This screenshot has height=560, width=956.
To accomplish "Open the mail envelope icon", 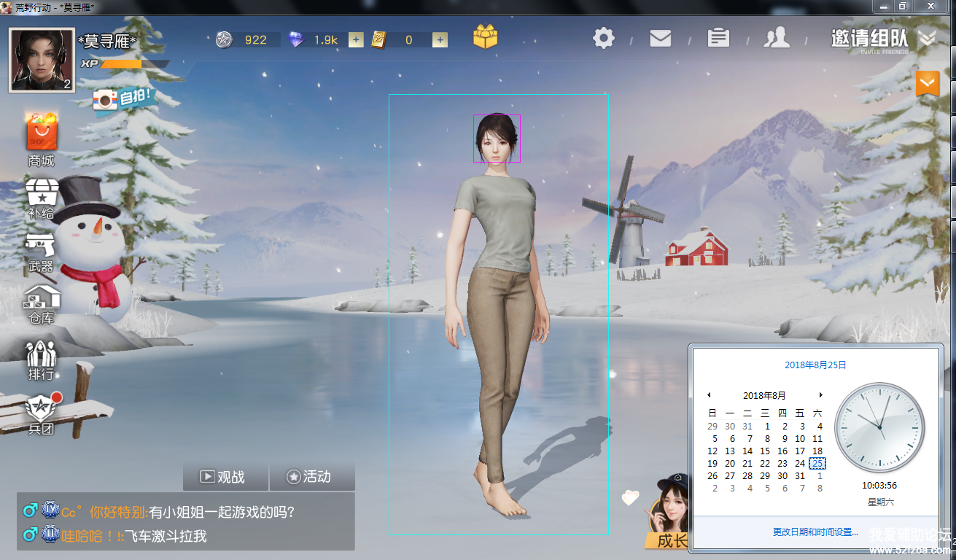I will click(x=660, y=38).
